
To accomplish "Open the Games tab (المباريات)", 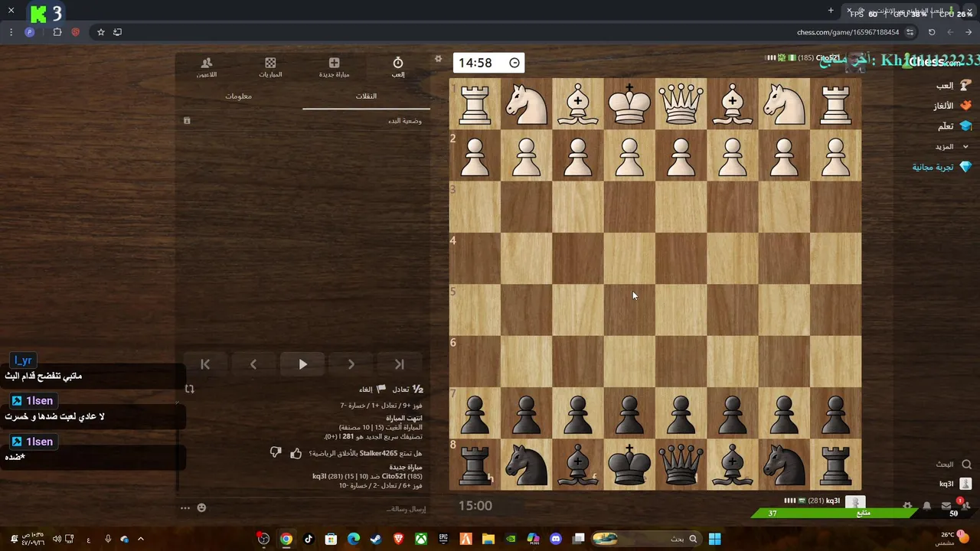I will [270, 67].
